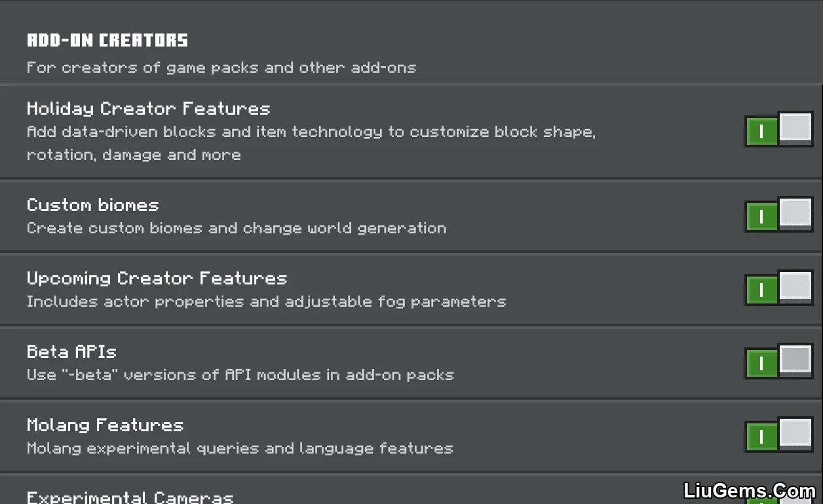Click the '-beta' versions of API modules text
This screenshot has height=504, width=823.
pyautogui.click(x=240, y=376)
